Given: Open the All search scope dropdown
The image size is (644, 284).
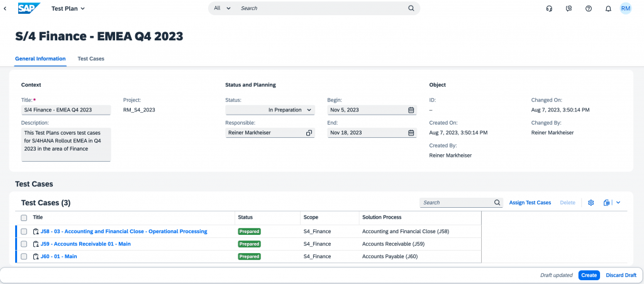Looking at the screenshot, I should pos(223,8).
